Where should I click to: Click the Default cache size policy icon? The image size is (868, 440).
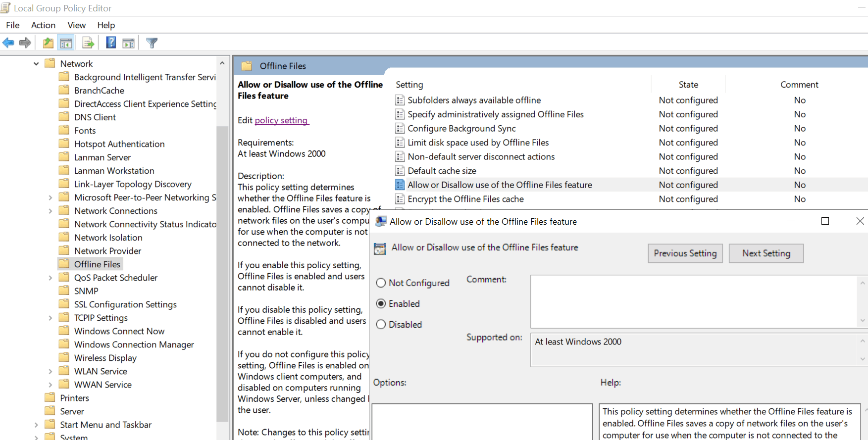click(400, 171)
